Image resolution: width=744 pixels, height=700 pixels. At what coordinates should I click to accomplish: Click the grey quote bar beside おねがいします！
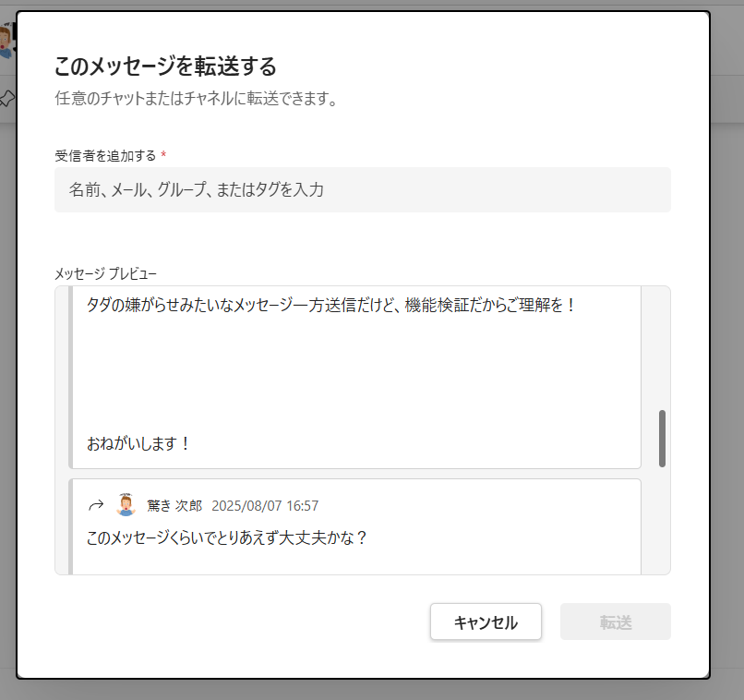pyautogui.click(x=71, y=443)
